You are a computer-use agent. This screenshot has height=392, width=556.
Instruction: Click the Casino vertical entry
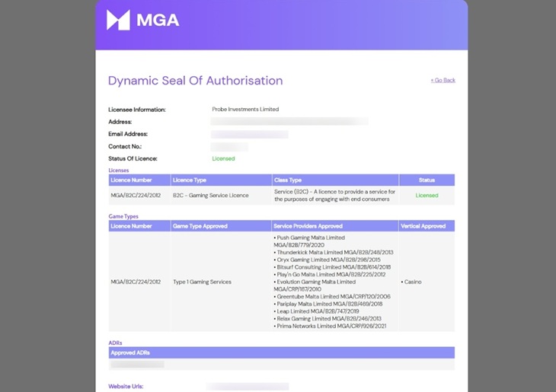[x=411, y=282]
